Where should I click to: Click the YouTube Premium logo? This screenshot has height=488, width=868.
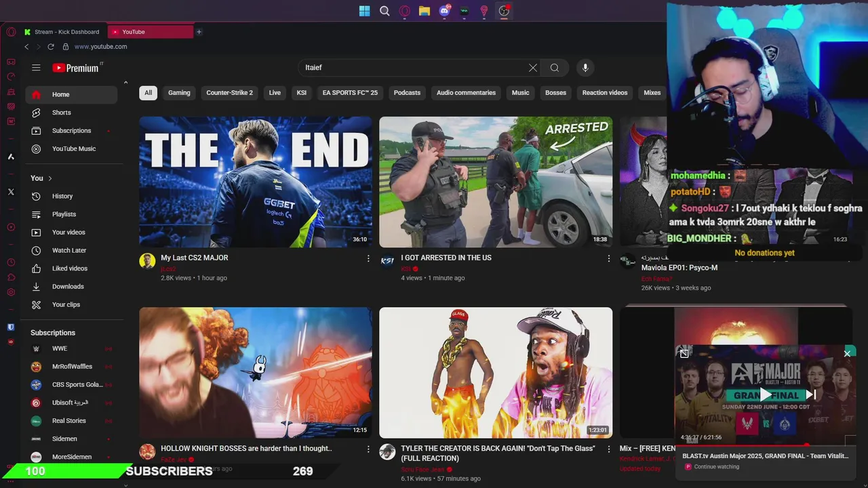point(75,68)
